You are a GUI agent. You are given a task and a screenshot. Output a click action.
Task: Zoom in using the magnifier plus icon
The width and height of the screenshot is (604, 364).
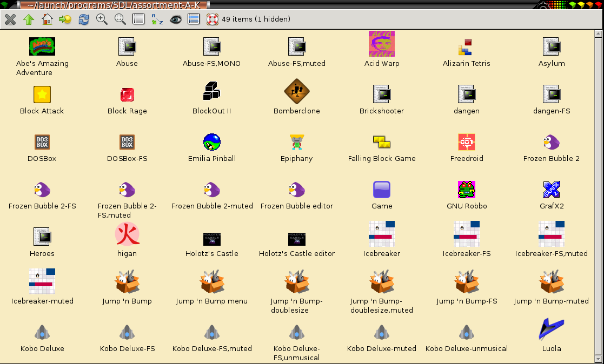coord(102,19)
